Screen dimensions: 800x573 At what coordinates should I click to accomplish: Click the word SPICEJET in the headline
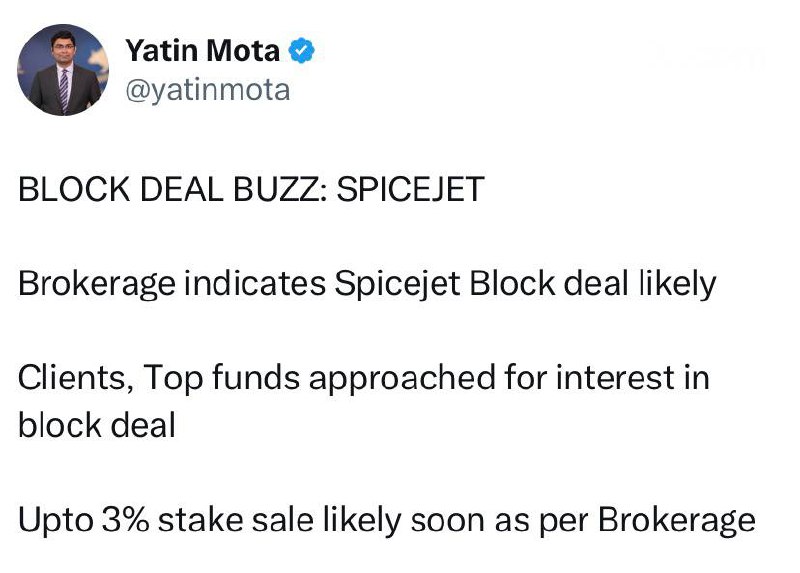click(410, 189)
